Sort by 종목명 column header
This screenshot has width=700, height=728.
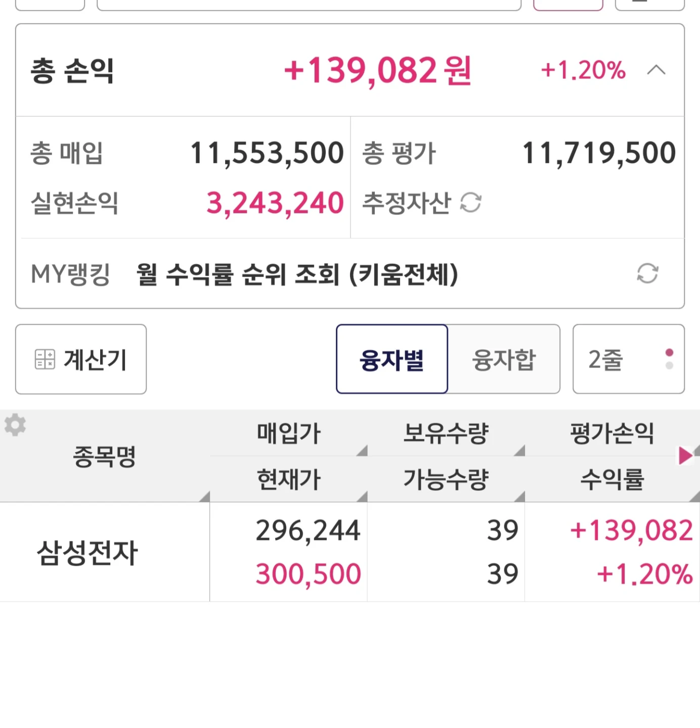tap(105, 456)
